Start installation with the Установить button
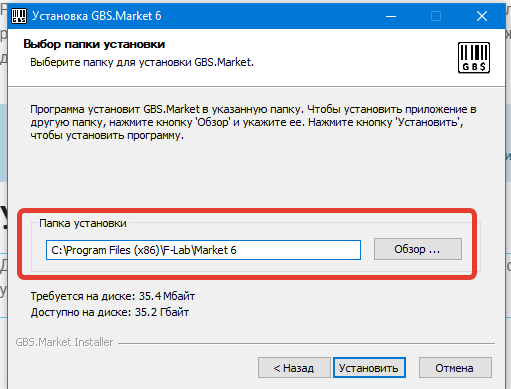The width and height of the screenshot is (511, 389). (x=369, y=368)
